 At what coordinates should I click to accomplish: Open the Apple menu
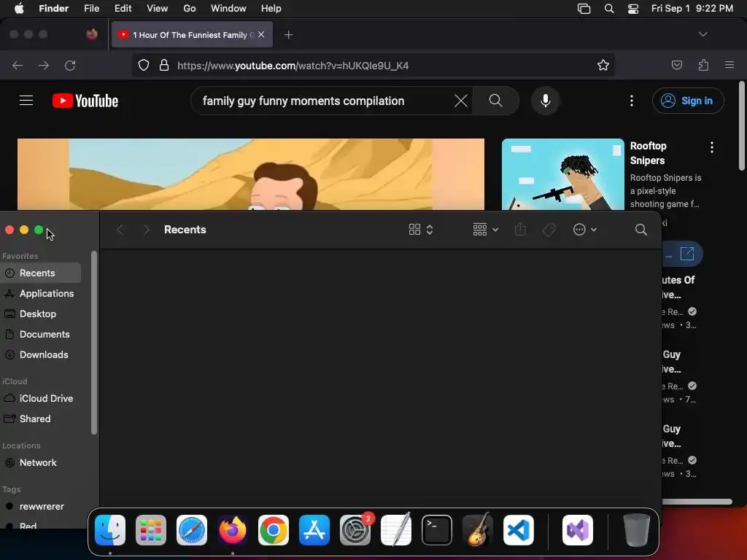(x=19, y=9)
